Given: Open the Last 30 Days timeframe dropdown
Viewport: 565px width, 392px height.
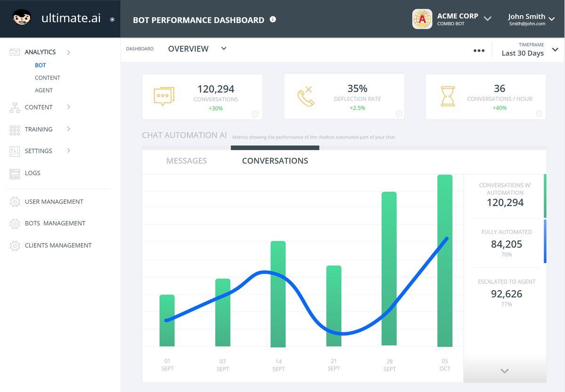Looking at the screenshot, I should (x=555, y=50).
